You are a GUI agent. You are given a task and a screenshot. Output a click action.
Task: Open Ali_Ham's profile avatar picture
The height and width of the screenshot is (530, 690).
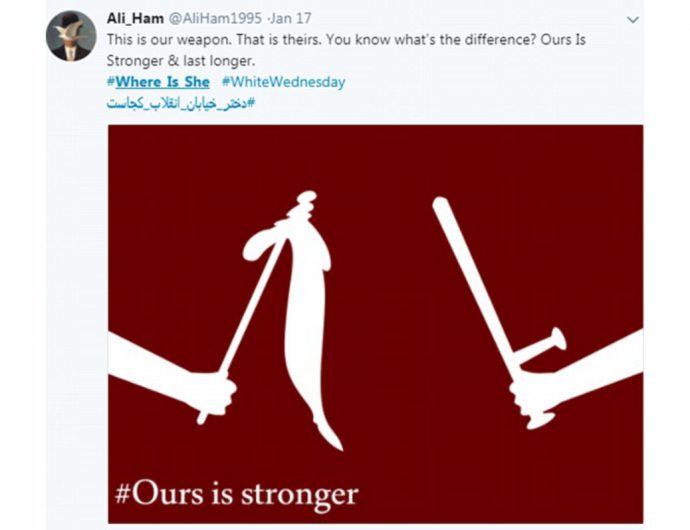(x=71, y=36)
